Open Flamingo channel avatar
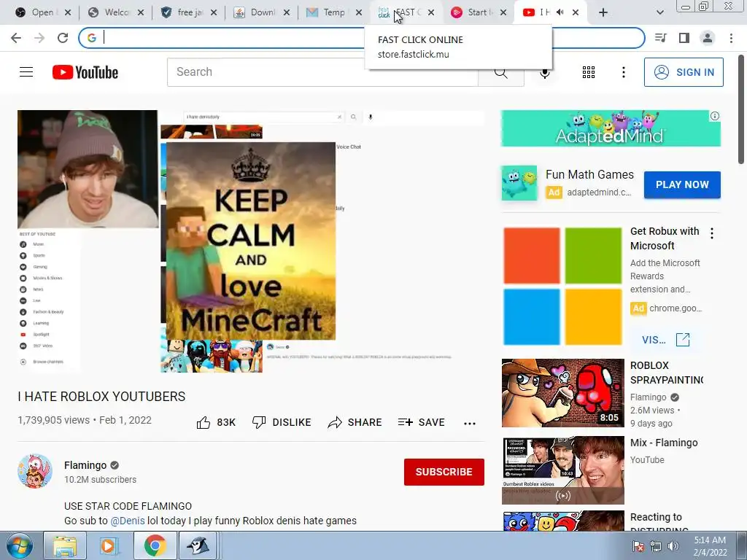The image size is (747, 560). (35, 471)
